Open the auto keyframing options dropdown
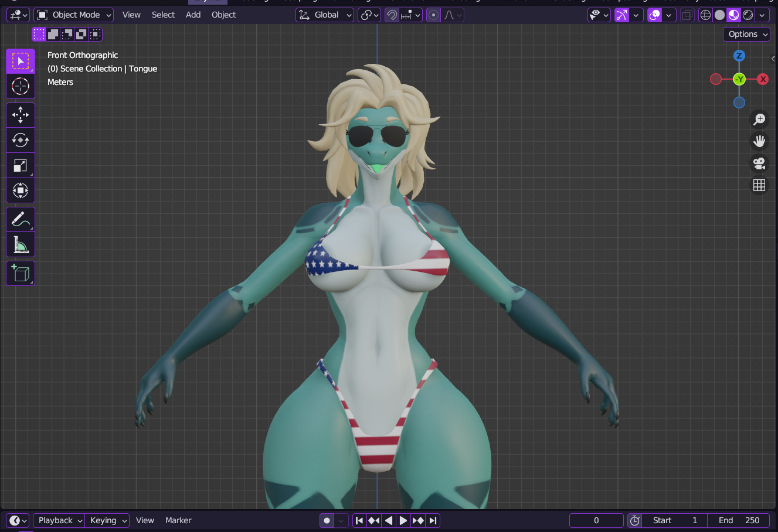Image resolution: width=778 pixels, height=532 pixels. (x=341, y=520)
